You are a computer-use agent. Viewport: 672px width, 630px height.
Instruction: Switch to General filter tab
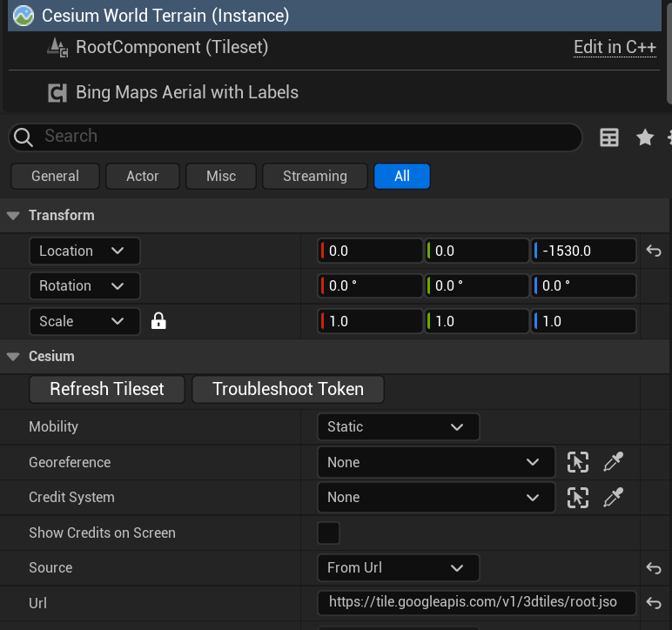(x=56, y=176)
